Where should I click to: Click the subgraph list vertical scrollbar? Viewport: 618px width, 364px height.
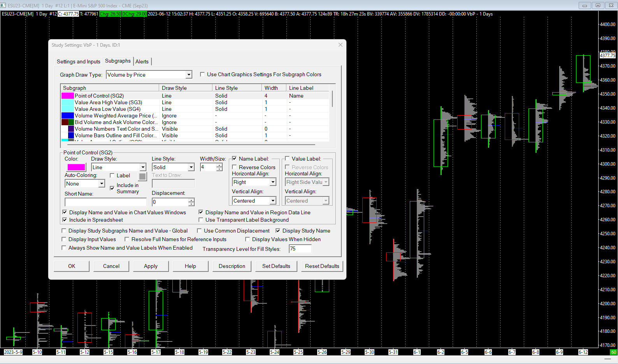pyautogui.click(x=332, y=99)
